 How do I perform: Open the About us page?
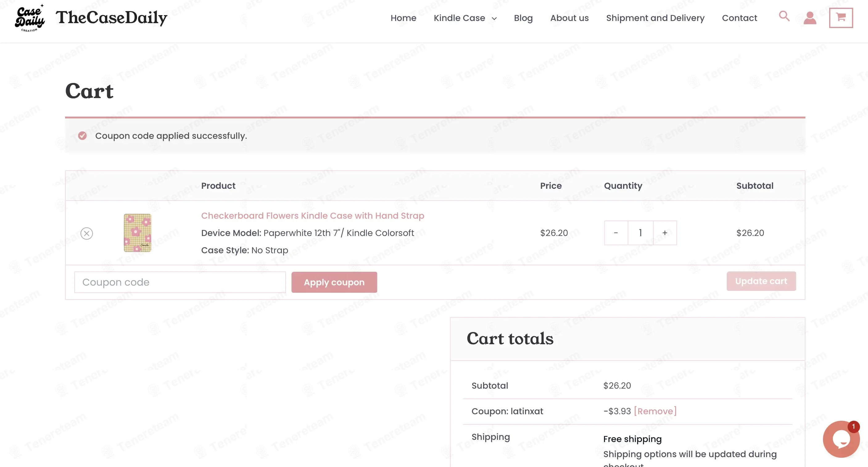[569, 18]
